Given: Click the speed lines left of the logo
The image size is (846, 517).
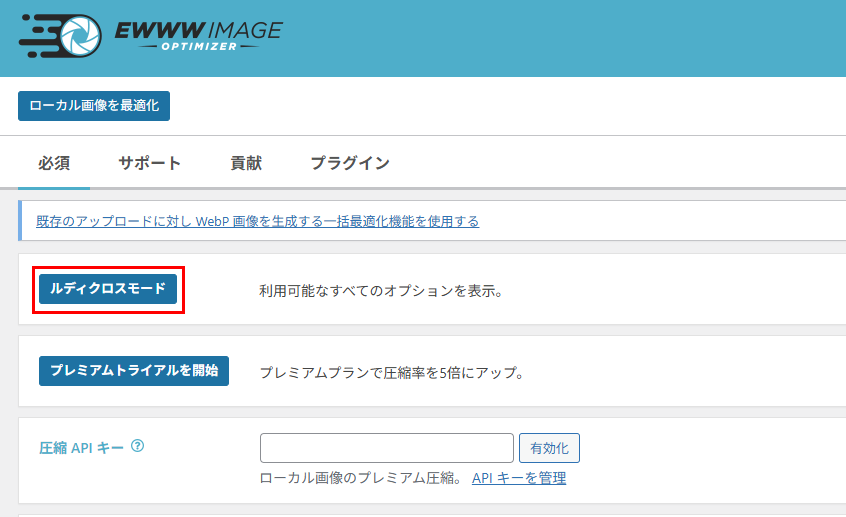Looking at the screenshot, I should [36, 38].
